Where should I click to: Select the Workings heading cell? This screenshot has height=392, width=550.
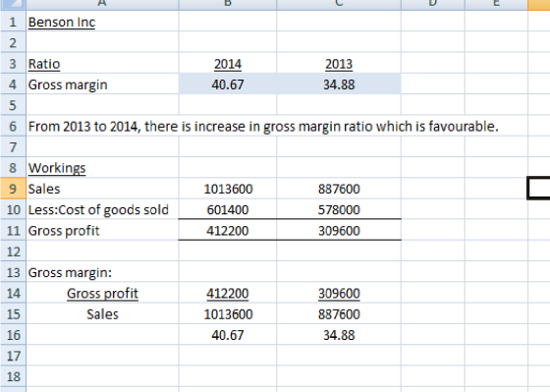[x=102, y=168]
